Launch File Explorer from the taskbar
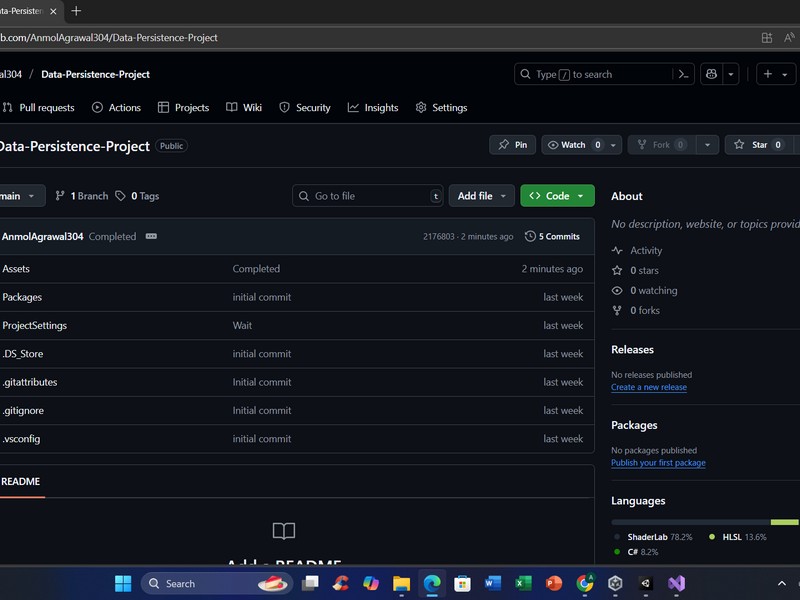The height and width of the screenshot is (600, 800). pos(402,583)
